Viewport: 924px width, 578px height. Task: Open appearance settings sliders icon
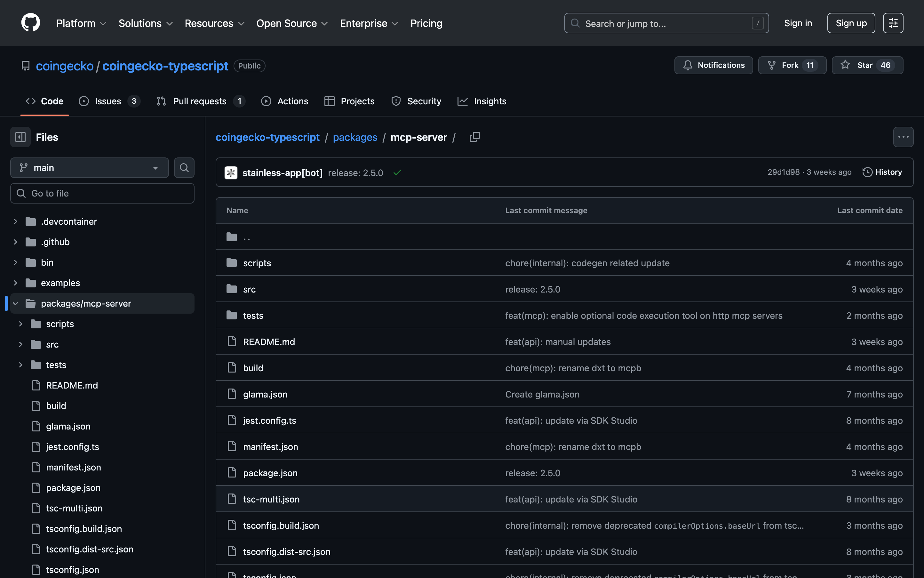tap(893, 23)
